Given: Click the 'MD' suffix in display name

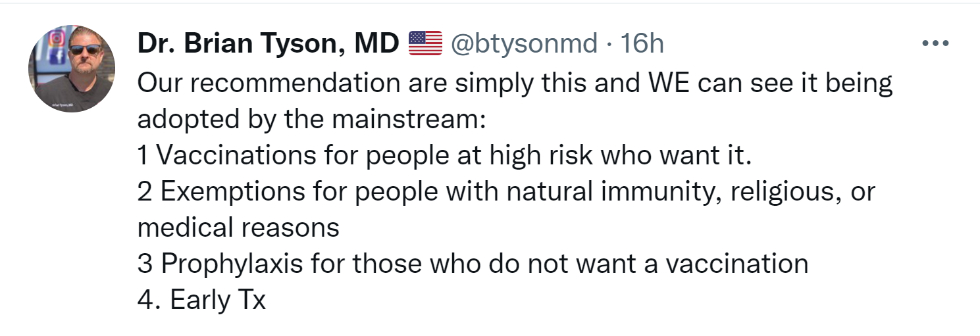Looking at the screenshot, I should 377,43.
